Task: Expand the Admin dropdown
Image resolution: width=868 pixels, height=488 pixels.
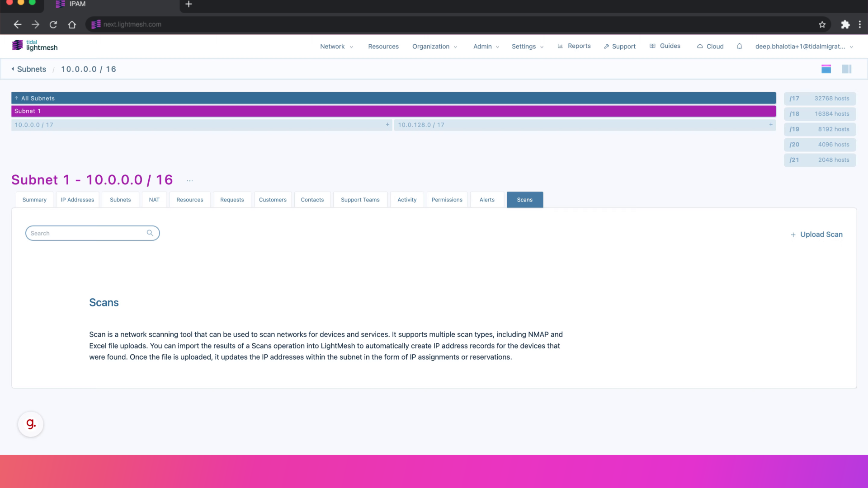Action: click(486, 46)
